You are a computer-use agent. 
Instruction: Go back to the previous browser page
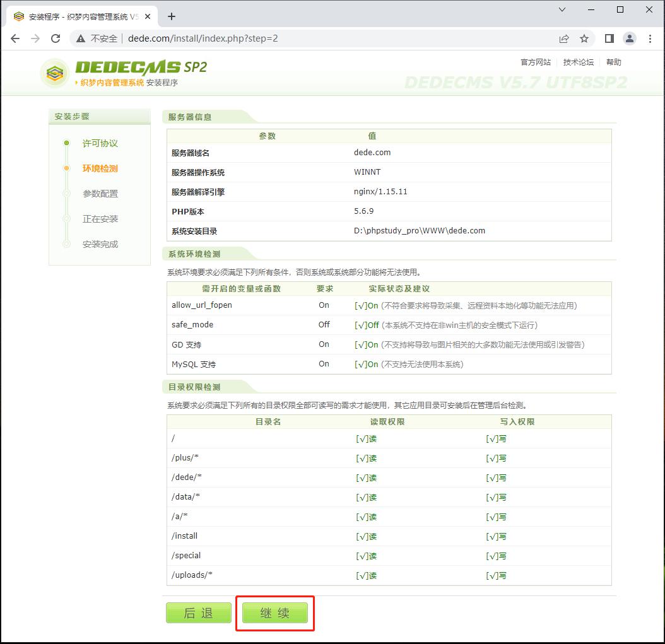15,38
